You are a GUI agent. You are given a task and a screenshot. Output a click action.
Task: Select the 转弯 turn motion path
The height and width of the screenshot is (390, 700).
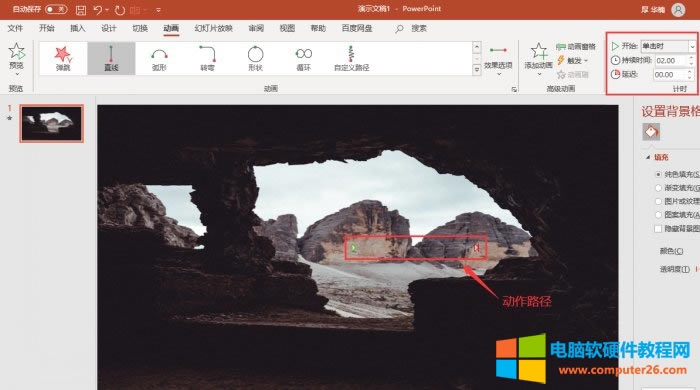207,58
